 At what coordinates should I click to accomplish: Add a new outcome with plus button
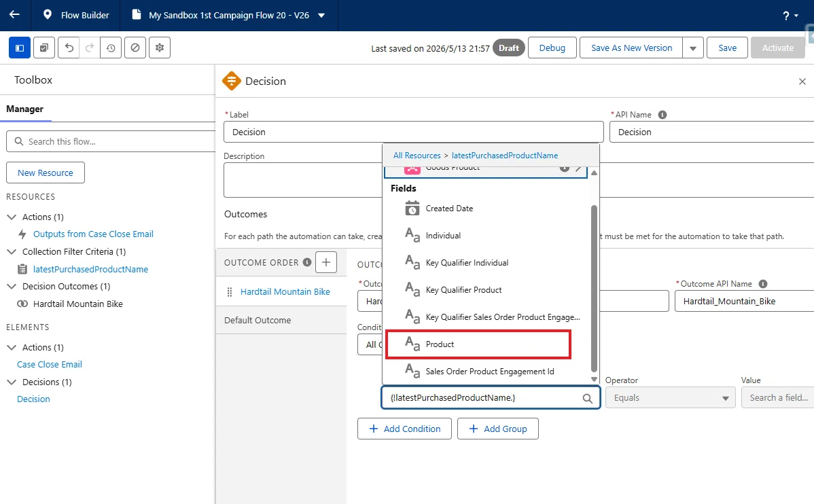[x=326, y=262]
